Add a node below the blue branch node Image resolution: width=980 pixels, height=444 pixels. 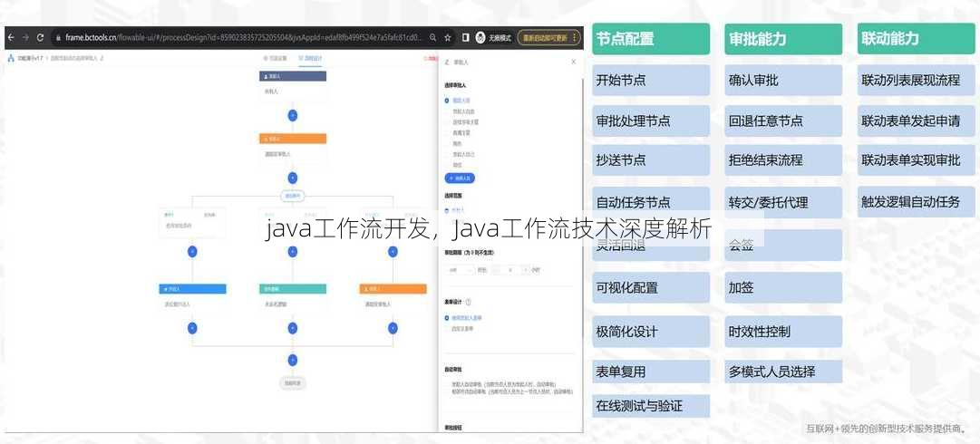click(192, 328)
